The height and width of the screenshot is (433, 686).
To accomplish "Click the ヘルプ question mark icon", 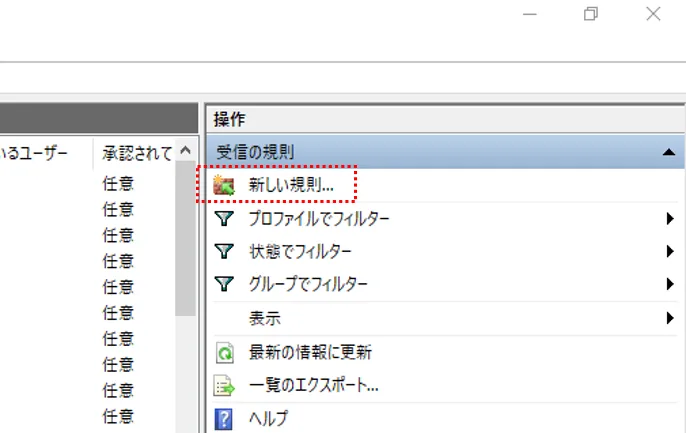I will point(225,417).
